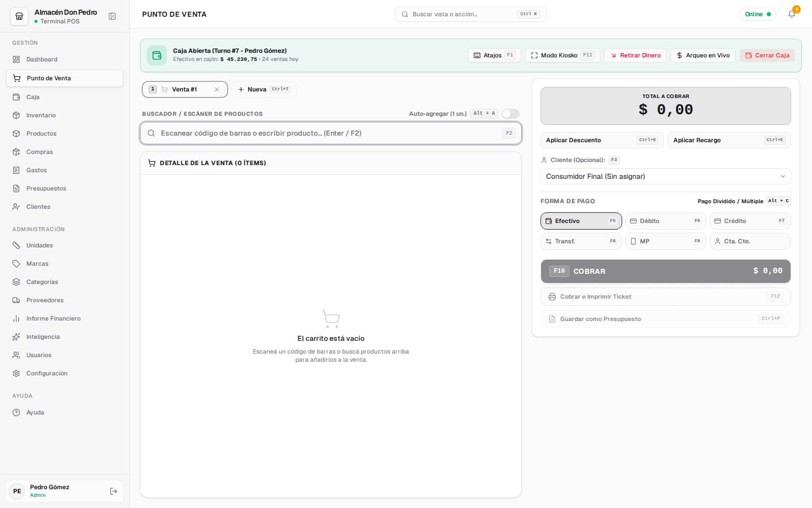Go to Clientes
Viewport: 812px width, 508px height.
click(64, 207)
